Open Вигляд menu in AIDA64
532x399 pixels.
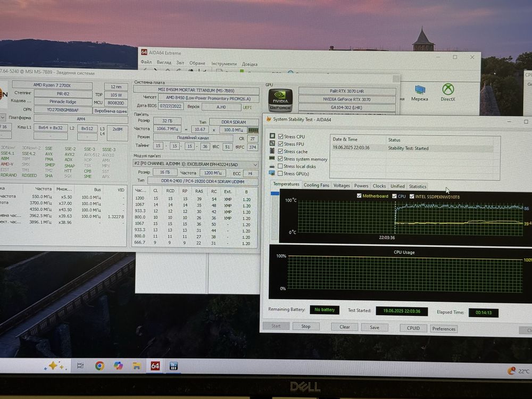(164, 62)
